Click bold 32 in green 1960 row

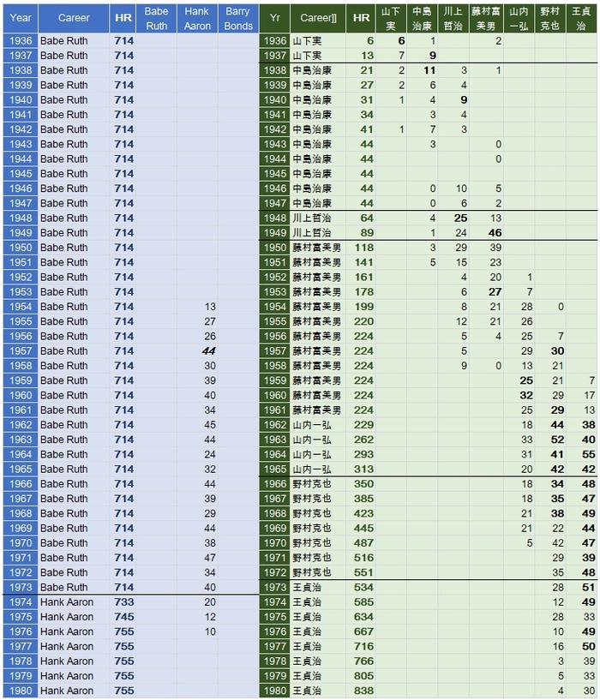coord(526,396)
